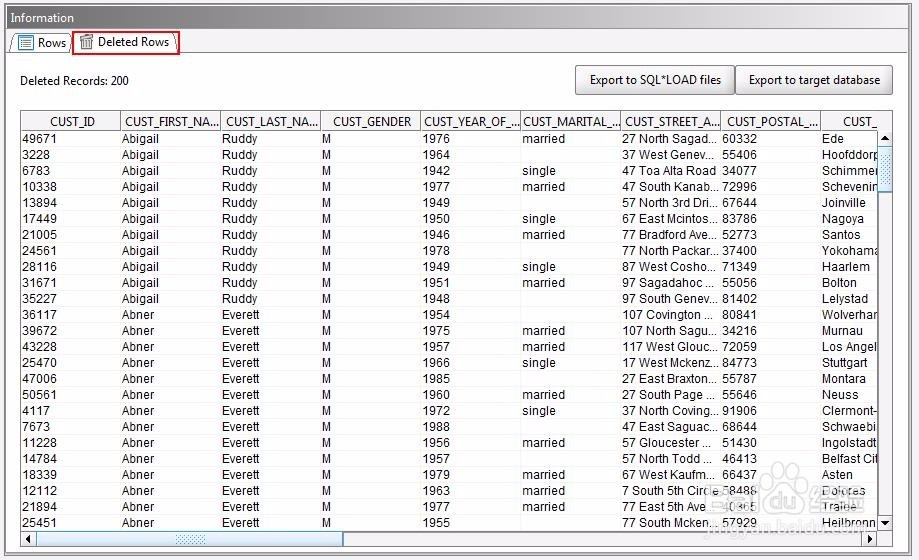Click postal code cell 37400
Viewport: 919px width, 560px height.
771,251
